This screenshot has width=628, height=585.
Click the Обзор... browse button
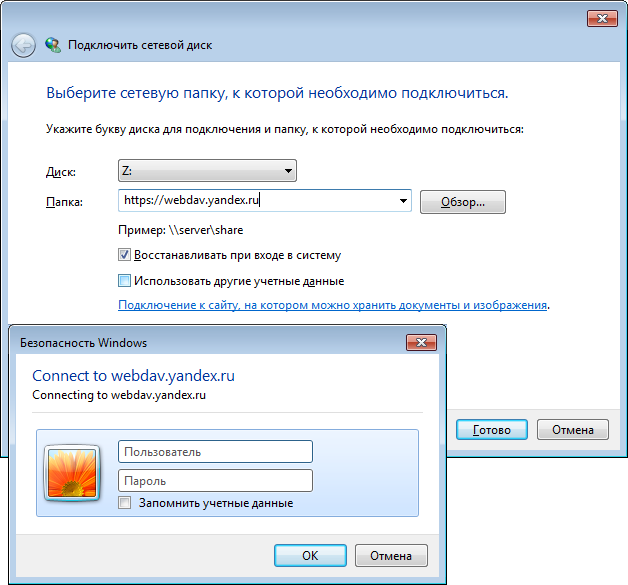463,202
